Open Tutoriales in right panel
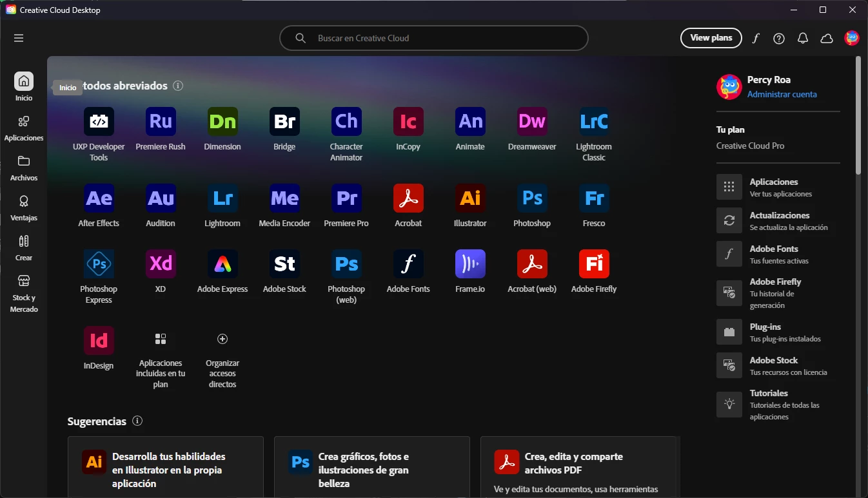 [778, 405]
